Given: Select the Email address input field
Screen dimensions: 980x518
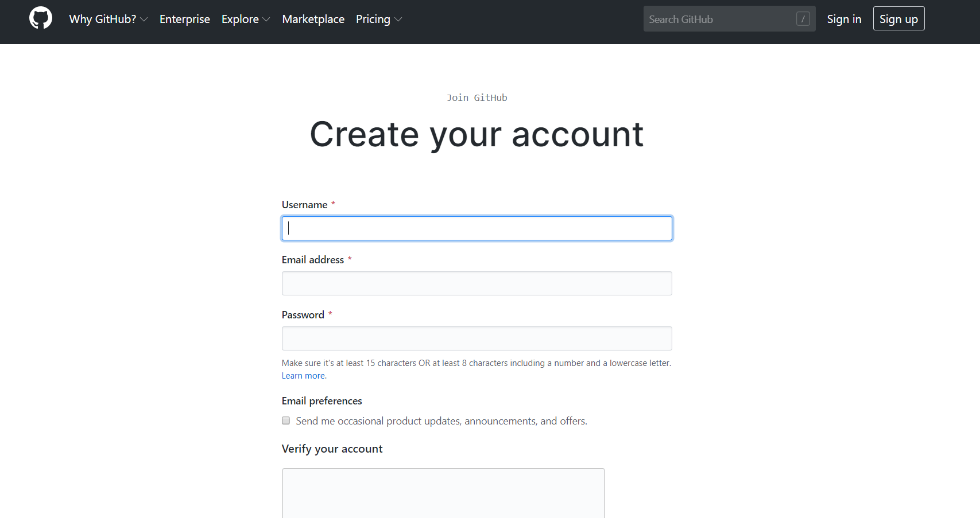Looking at the screenshot, I should 477,283.
